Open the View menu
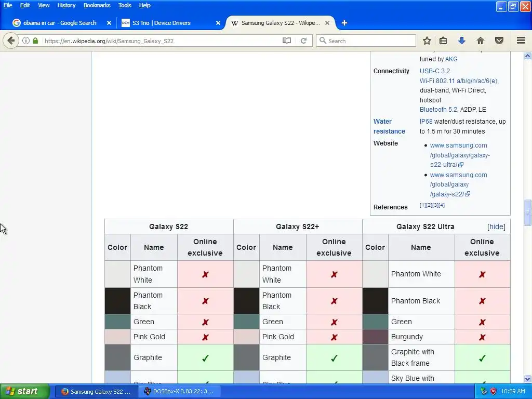Viewport: 532px width, 399px height. pos(44,5)
